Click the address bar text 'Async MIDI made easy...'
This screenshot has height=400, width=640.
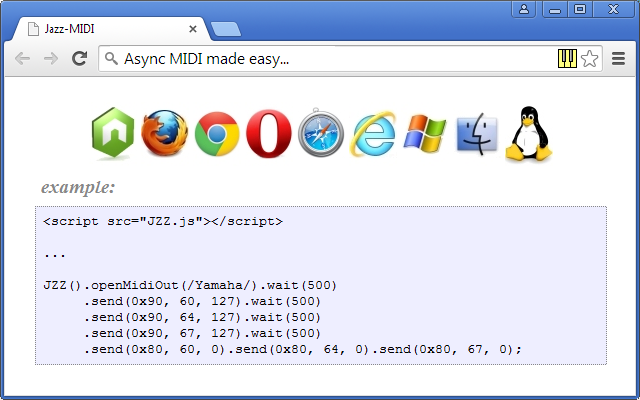tap(207, 59)
